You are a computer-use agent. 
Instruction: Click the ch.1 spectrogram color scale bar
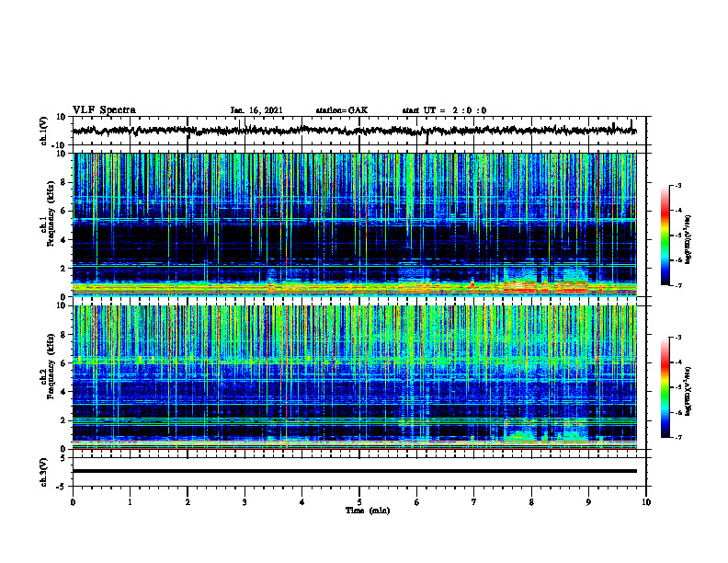[x=665, y=236]
